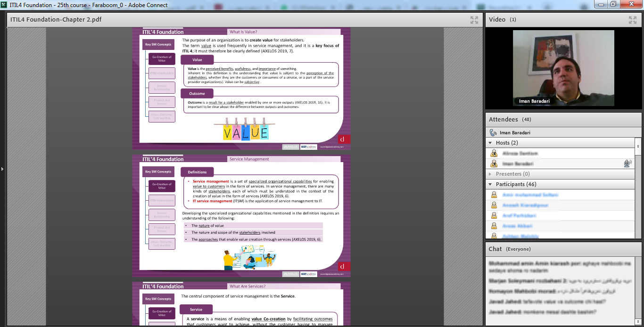Click the red 'Service management' term in Definitions
Image resolution: width=644 pixels, height=327 pixels.
coord(211,181)
